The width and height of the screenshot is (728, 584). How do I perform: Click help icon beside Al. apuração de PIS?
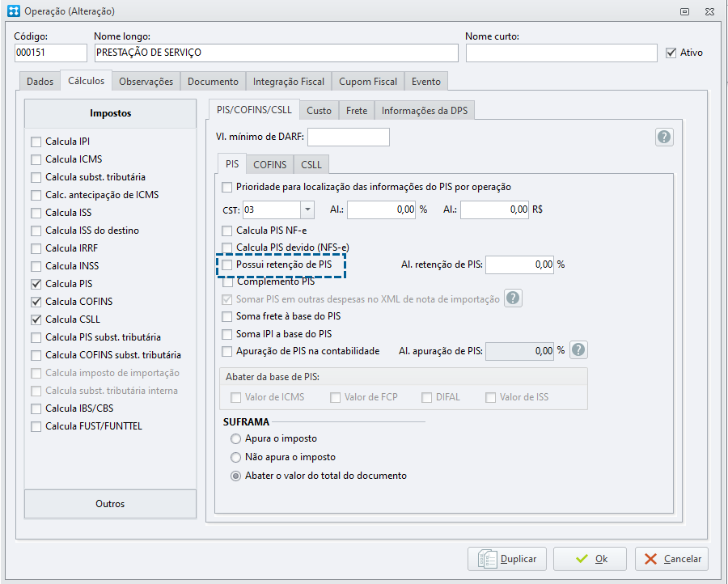click(x=578, y=350)
